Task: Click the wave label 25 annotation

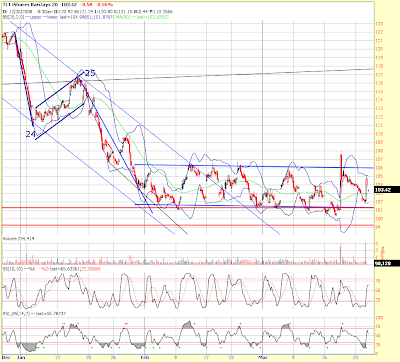Action: point(89,73)
